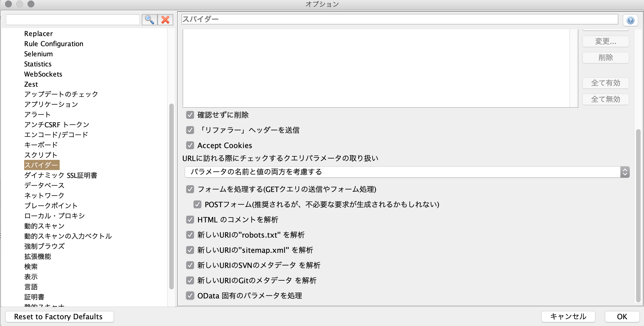The width and height of the screenshot is (644, 326).
Task: Select Rule Configuration in the tree
Action: click(x=54, y=44)
